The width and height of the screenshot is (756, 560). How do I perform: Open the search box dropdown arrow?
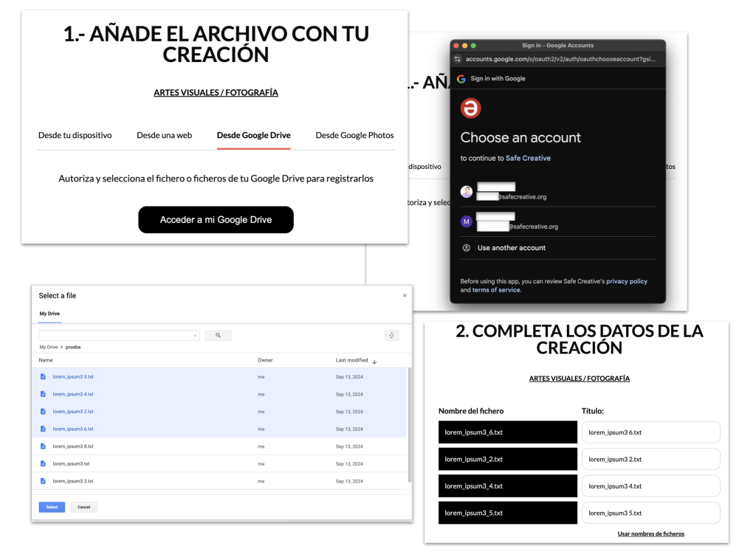195,336
